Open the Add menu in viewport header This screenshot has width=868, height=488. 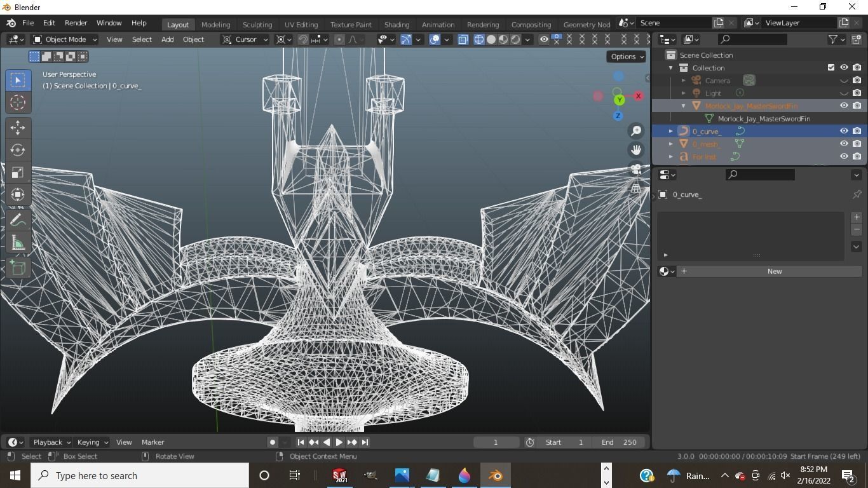pos(167,39)
